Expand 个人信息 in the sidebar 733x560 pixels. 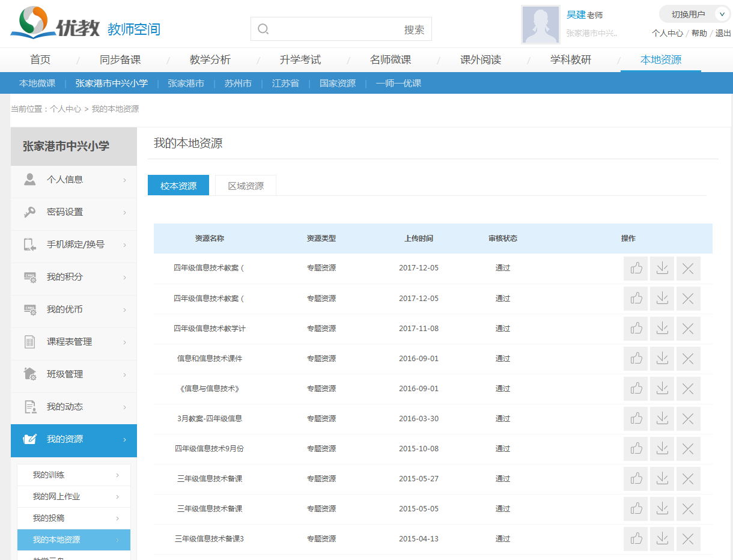tap(73, 180)
